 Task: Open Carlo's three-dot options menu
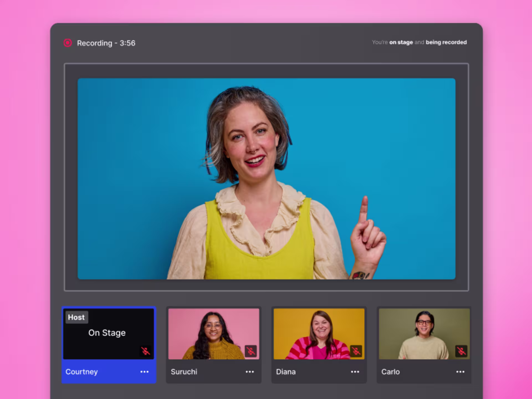460,372
